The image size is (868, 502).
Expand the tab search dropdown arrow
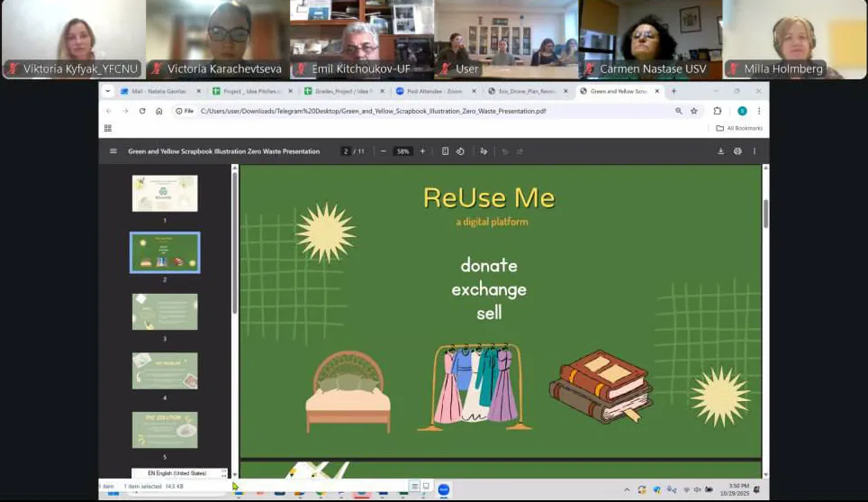pos(108,91)
